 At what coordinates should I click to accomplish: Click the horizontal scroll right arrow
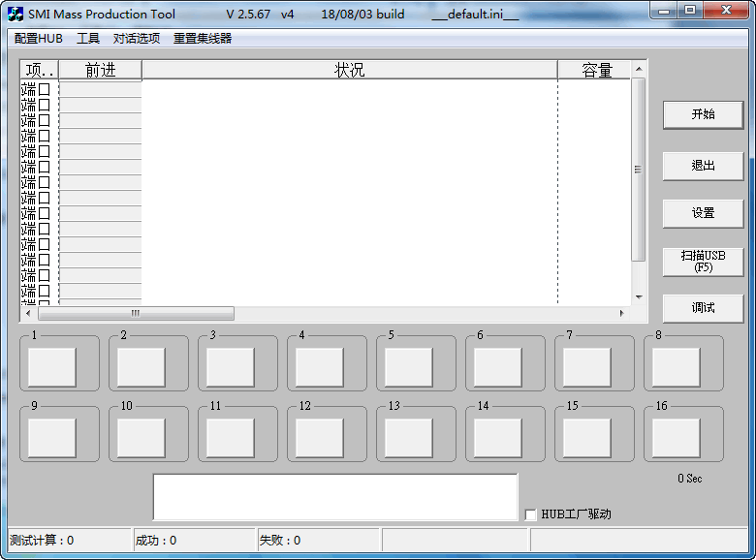click(x=621, y=314)
